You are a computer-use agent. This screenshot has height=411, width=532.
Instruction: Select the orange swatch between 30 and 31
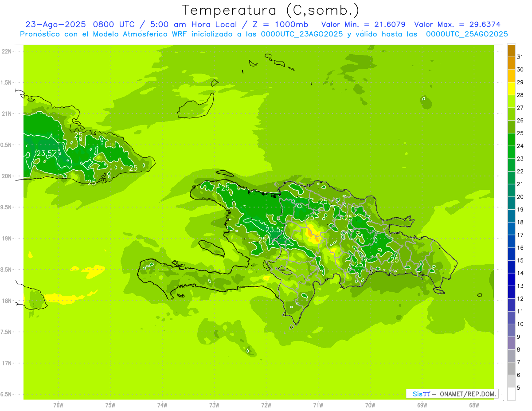pyautogui.click(x=512, y=63)
